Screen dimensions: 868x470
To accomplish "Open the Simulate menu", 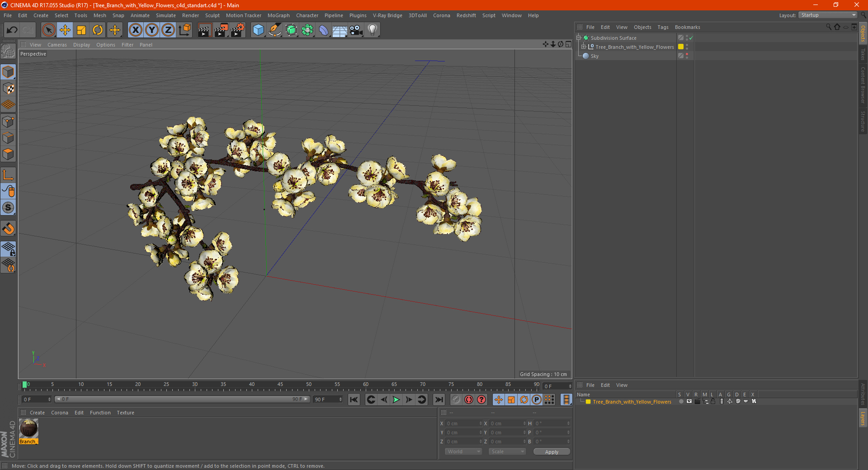I will click(x=166, y=15).
